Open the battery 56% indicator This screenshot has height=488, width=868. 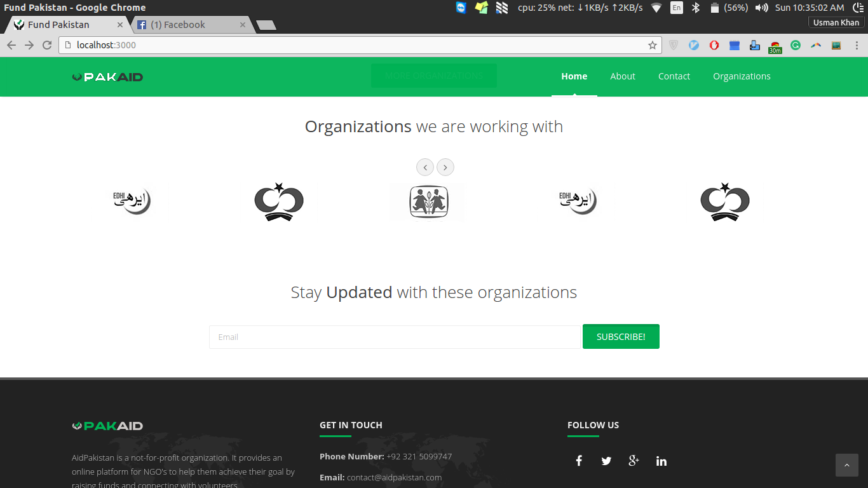[729, 8]
